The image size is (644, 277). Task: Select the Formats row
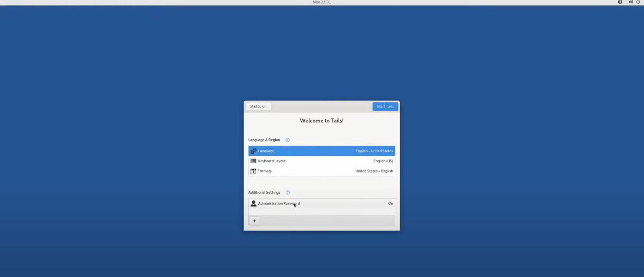[x=322, y=171]
